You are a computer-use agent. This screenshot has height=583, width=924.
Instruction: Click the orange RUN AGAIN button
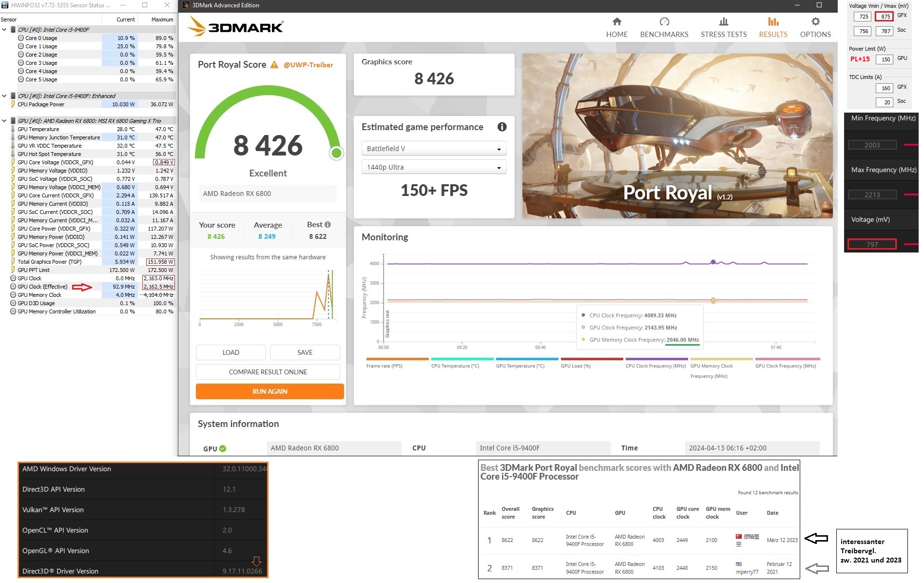270,391
